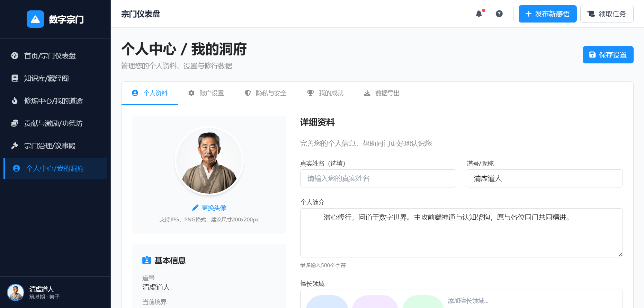The image size is (644, 308).
Task: Open the help question mark icon
Action: pos(499,14)
